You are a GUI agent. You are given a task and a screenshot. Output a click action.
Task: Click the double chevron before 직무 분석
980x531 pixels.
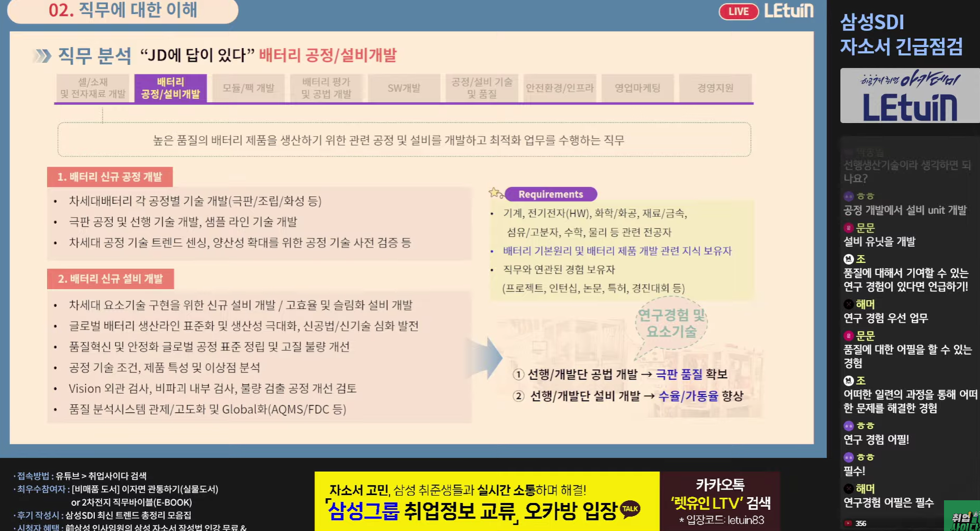point(42,56)
